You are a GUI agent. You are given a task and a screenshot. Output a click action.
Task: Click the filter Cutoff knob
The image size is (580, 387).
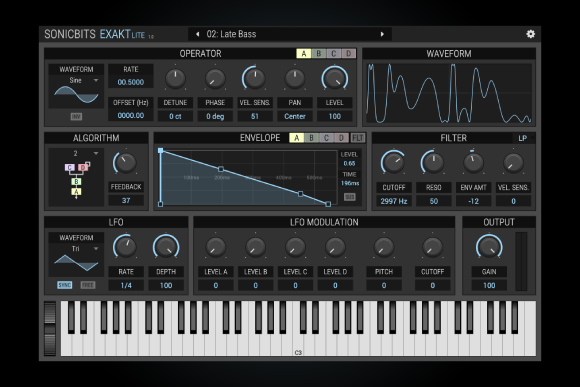point(393,163)
